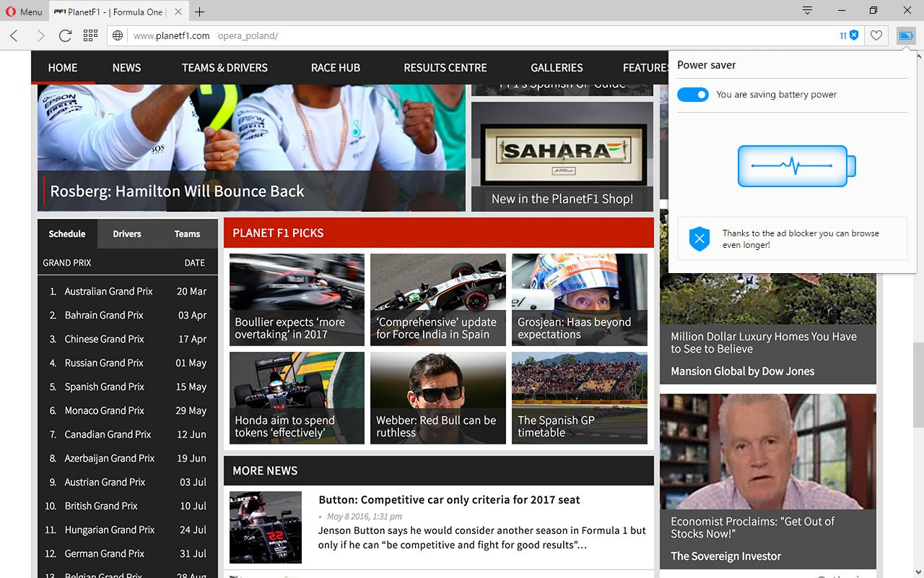The height and width of the screenshot is (578, 924).
Task: Open 'Rosberg: Hamilton Will Bounce Back' headline
Action: click(x=177, y=191)
